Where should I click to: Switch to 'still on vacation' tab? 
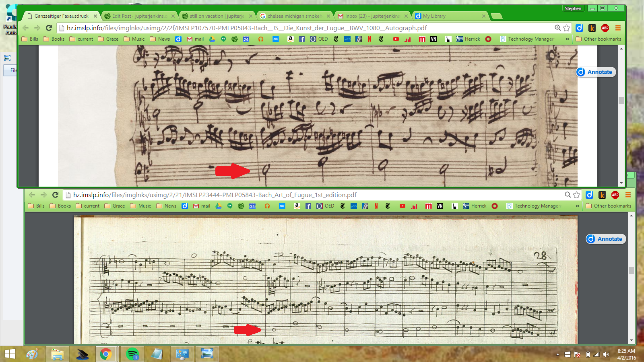217,16
